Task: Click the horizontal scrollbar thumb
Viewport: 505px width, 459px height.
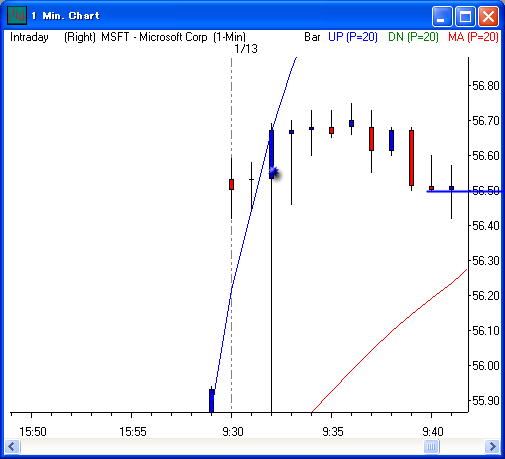Action: point(431,446)
